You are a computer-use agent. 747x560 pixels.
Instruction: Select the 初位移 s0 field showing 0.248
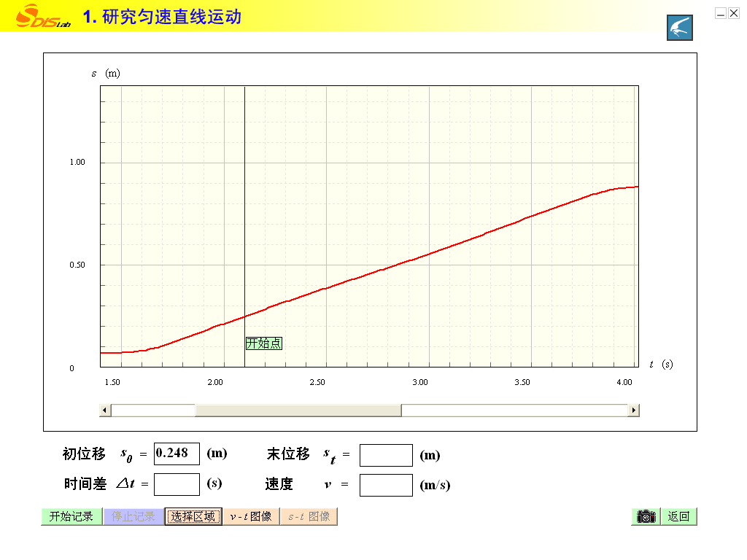coord(177,454)
